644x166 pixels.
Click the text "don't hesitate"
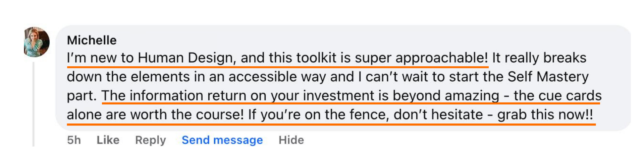point(438,115)
